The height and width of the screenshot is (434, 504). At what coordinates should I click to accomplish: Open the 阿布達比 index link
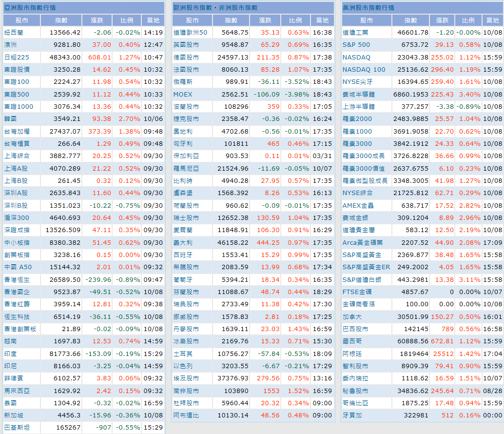[186, 415]
